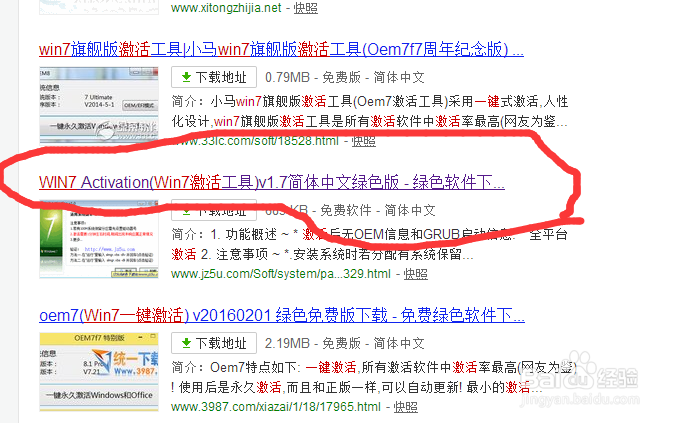
Task: Click the green download arrow for the 2.19MB tool
Action: (186, 343)
